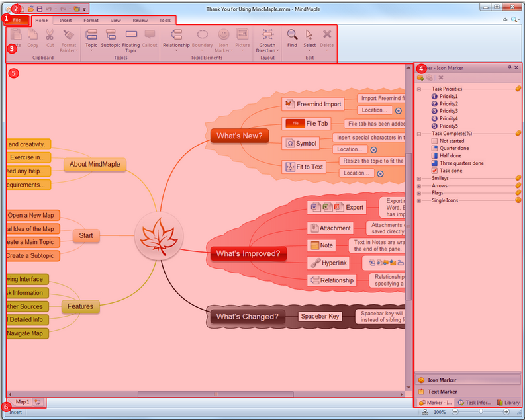Image resolution: width=525 pixels, height=420 pixels.
Task: Select the What's Improved? topic
Action: [x=248, y=253]
